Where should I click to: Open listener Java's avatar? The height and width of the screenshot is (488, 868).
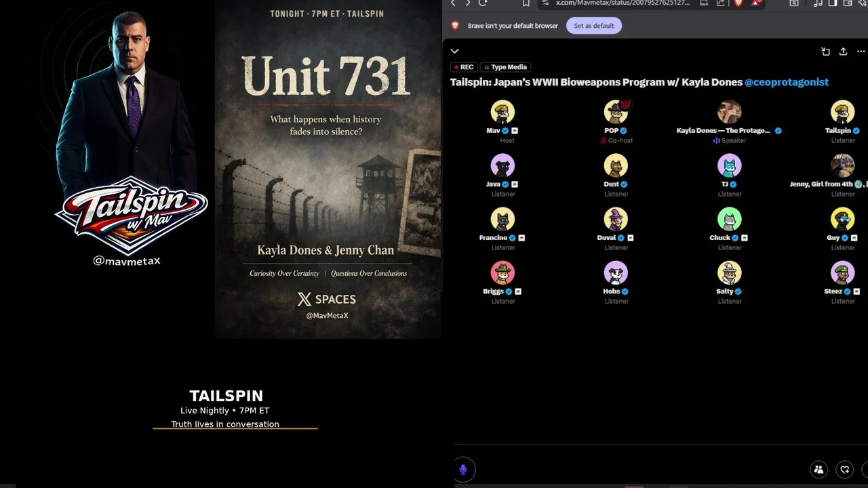502,166
